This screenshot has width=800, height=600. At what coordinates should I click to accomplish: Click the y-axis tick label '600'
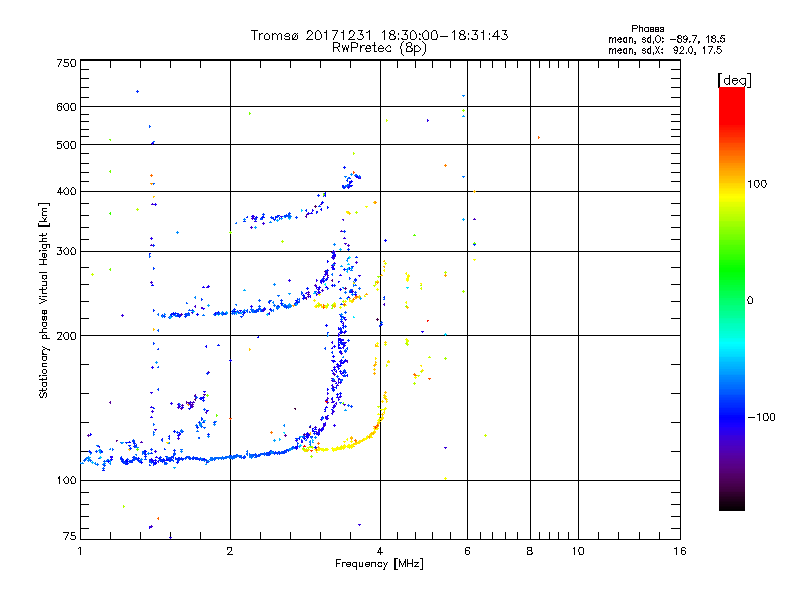pyautogui.click(x=66, y=107)
